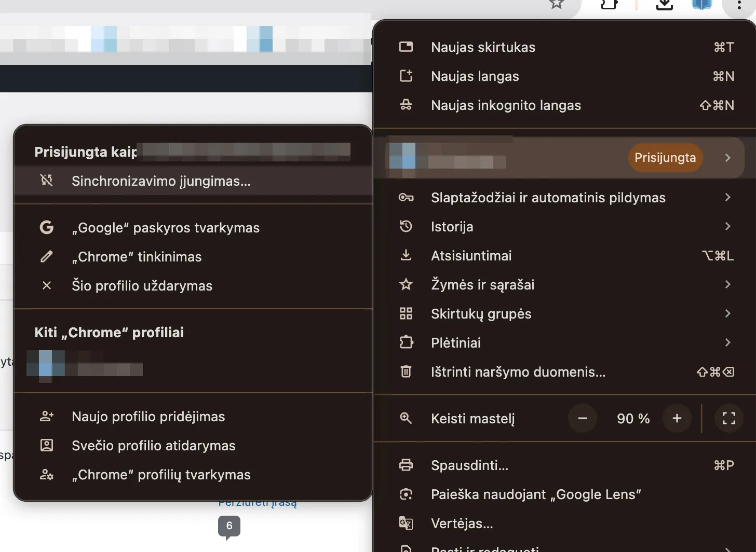Screen dimensions: 756x552
Task: Click the pencil icon to customize Chrome
Action: pos(47,257)
